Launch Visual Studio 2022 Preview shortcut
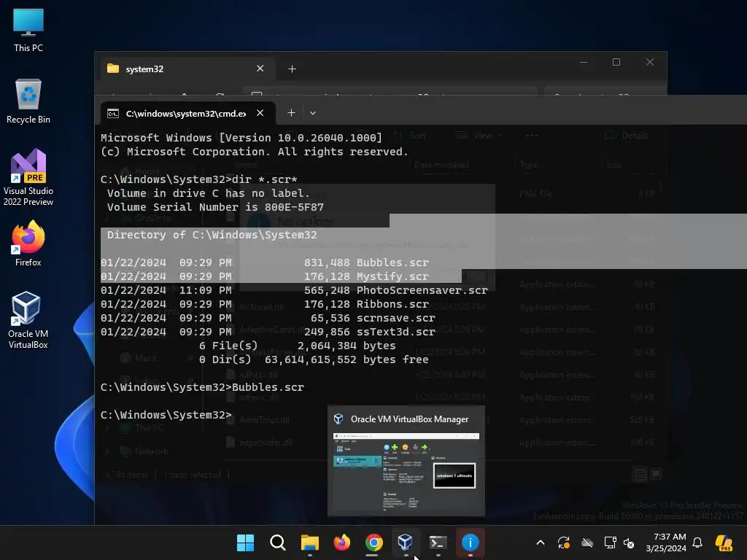The width and height of the screenshot is (747, 560). click(28, 177)
